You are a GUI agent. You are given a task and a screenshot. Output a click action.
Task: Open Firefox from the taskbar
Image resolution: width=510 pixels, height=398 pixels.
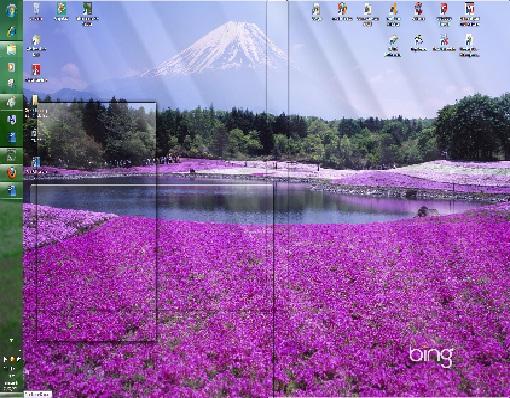[11, 173]
